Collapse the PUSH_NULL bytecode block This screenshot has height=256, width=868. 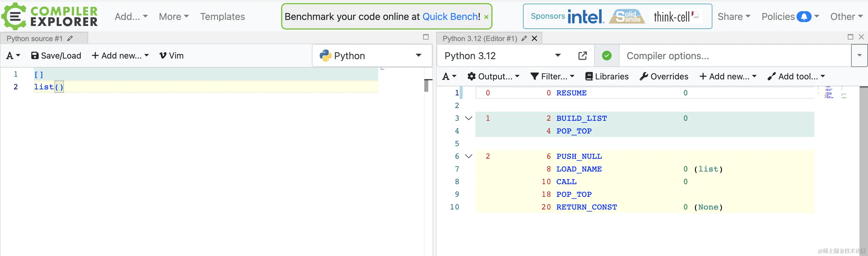[468, 156]
